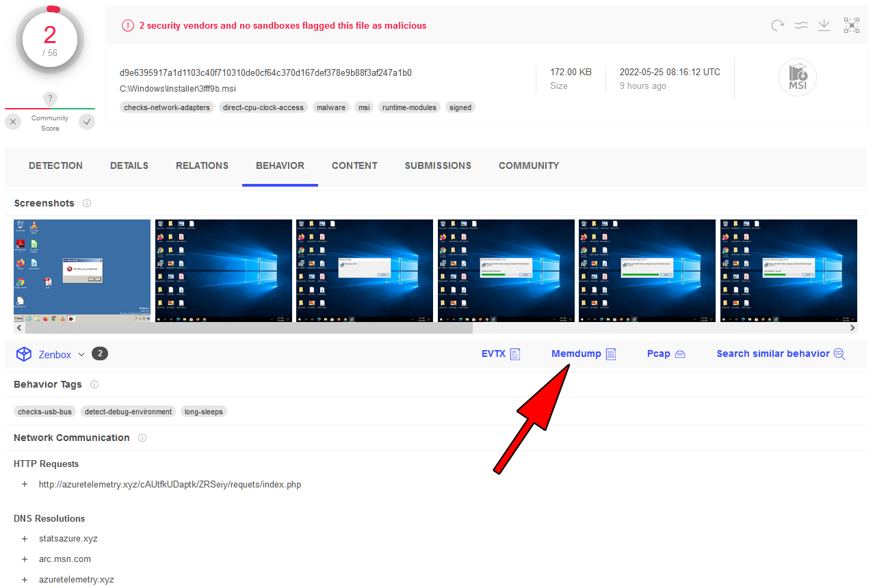This screenshot has width=873, height=588.
Task: Click the Network Communication info icon
Action: (x=142, y=438)
